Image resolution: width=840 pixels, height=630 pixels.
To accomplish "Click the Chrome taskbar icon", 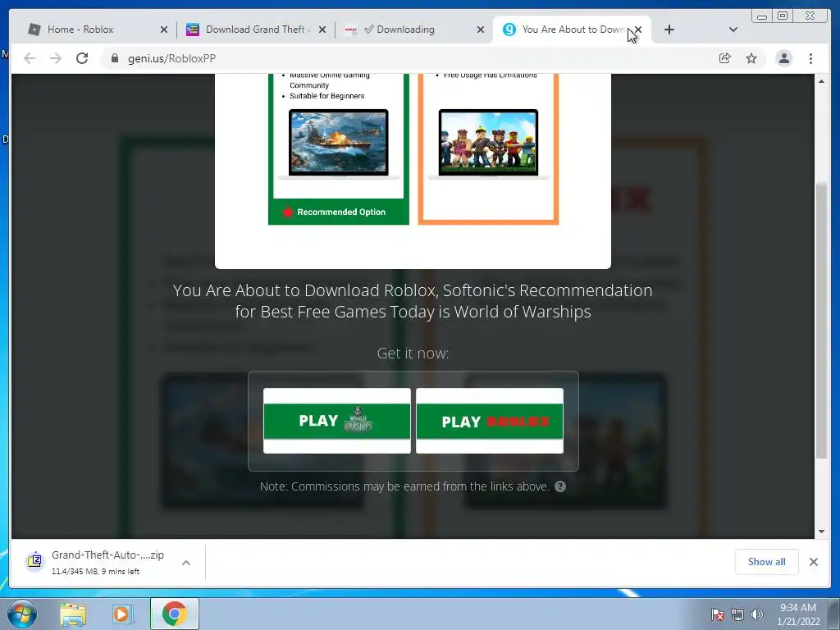I will pyautogui.click(x=175, y=614).
